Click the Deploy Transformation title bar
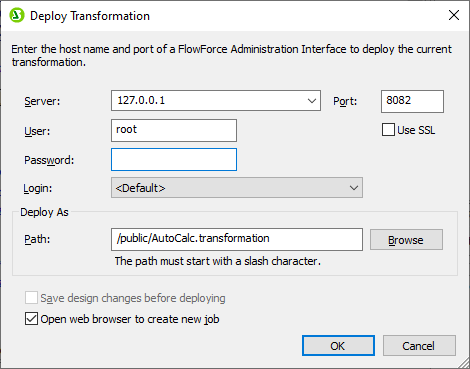Image resolution: width=470 pixels, height=369 pixels. [233, 16]
